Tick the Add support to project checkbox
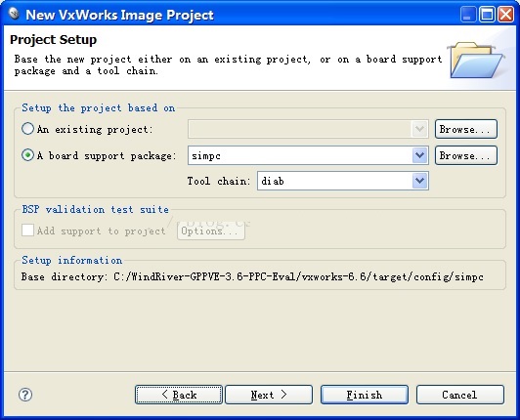The height and width of the screenshot is (420, 520). 27,231
